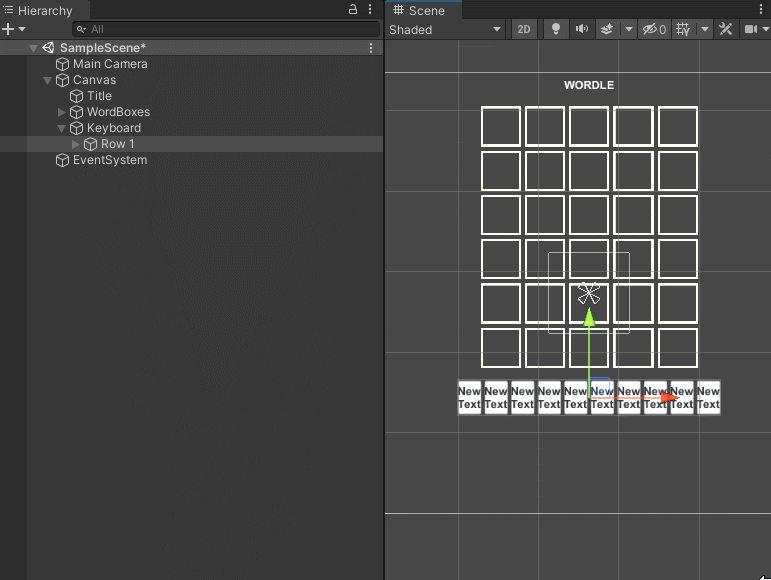The height and width of the screenshot is (580, 771).
Task: Select Main Camera in the Hierarchy
Action: (110, 64)
